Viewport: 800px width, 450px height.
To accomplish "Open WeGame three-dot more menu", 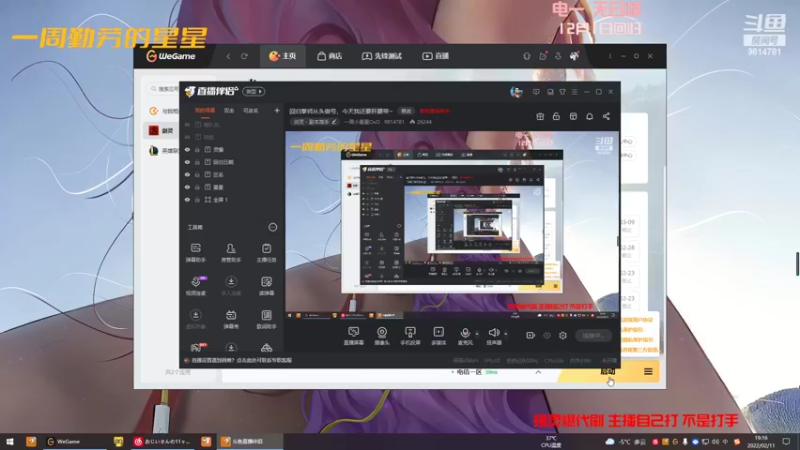I will coord(610,56).
